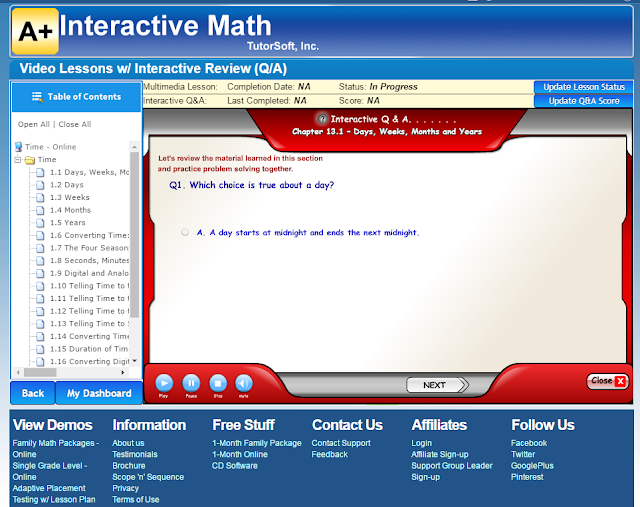This screenshot has width=640, height=507.
Task: Open the Support Group Leader Sign-up link
Action: click(x=452, y=471)
